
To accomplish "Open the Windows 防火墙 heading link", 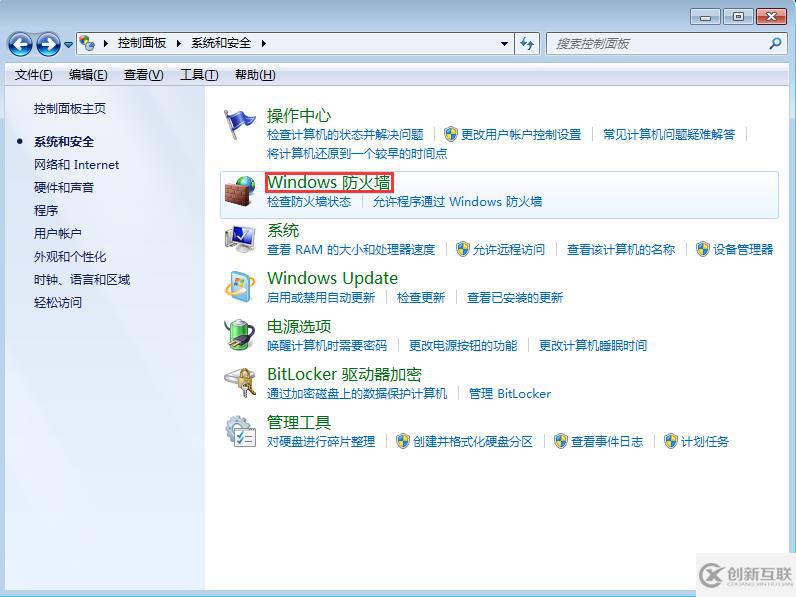I will (x=329, y=182).
